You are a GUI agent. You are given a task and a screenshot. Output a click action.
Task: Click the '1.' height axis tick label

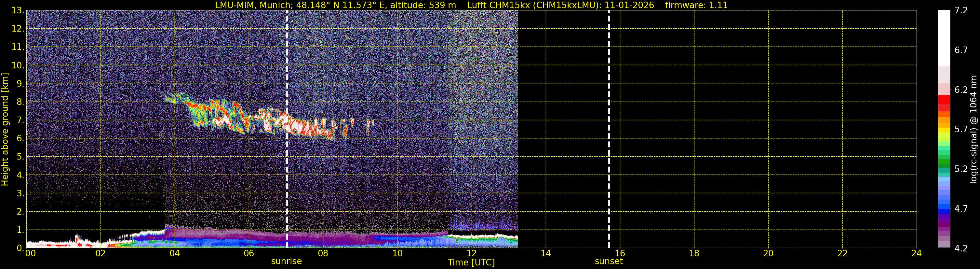20,230
